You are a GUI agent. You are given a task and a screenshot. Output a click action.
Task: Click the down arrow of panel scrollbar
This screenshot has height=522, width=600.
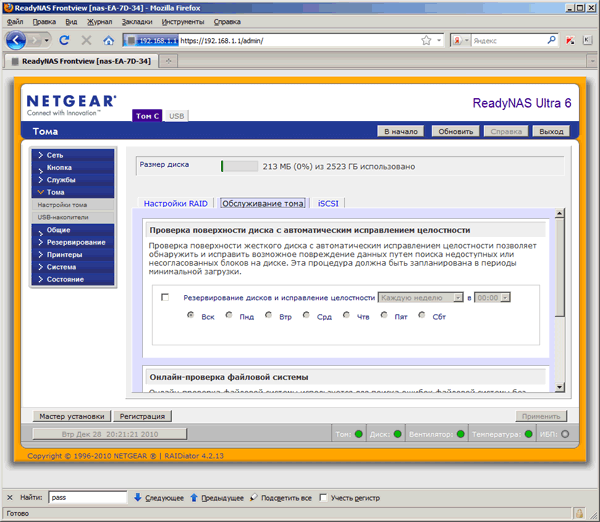559,387
